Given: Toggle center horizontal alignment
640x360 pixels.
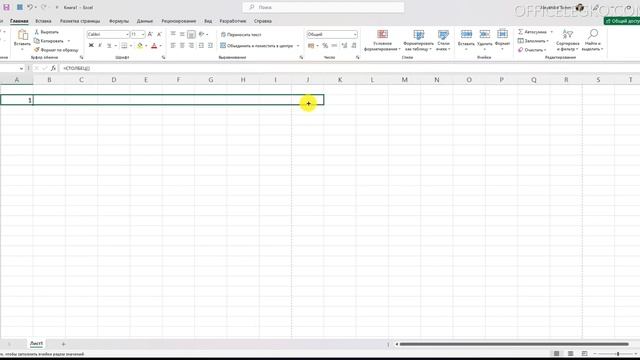Looking at the screenshot, I should [182, 46].
